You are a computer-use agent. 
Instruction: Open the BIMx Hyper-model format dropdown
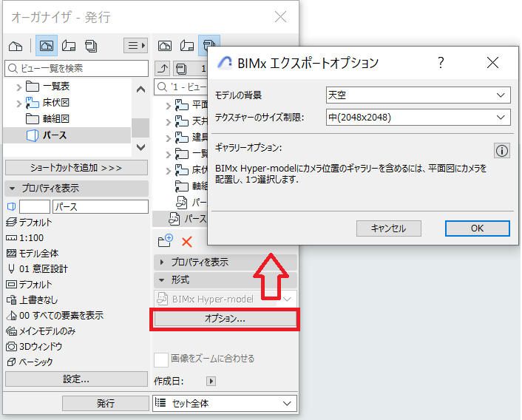tap(225, 299)
